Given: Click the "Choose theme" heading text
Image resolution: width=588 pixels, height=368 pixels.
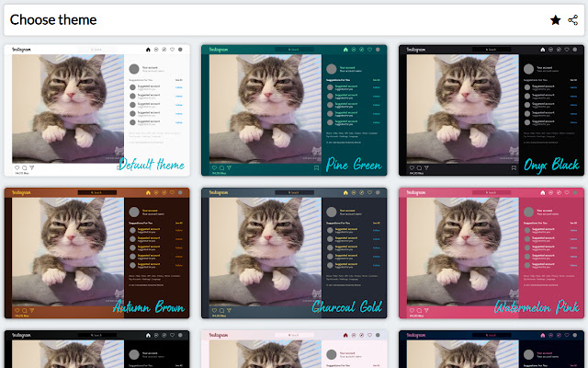Looking at the screenshot, I should point(53,20).
